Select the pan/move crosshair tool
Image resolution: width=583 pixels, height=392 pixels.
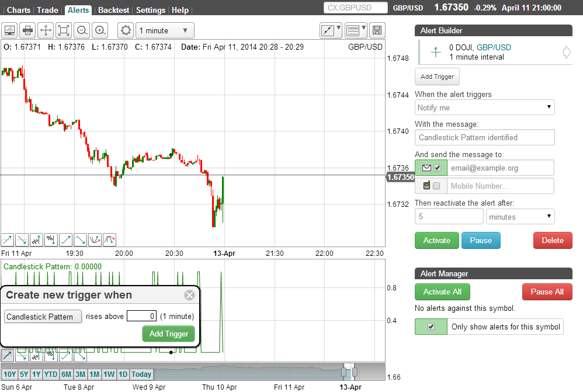46,30
